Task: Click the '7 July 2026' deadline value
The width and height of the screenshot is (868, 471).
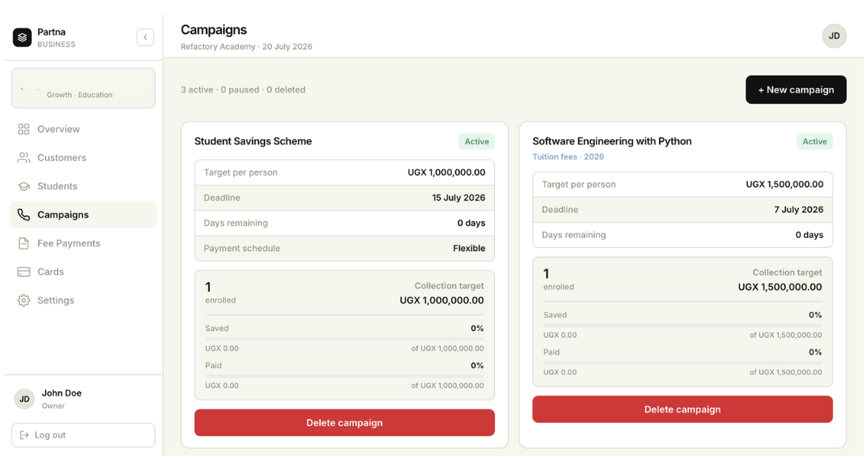Action: coord(798,210)
